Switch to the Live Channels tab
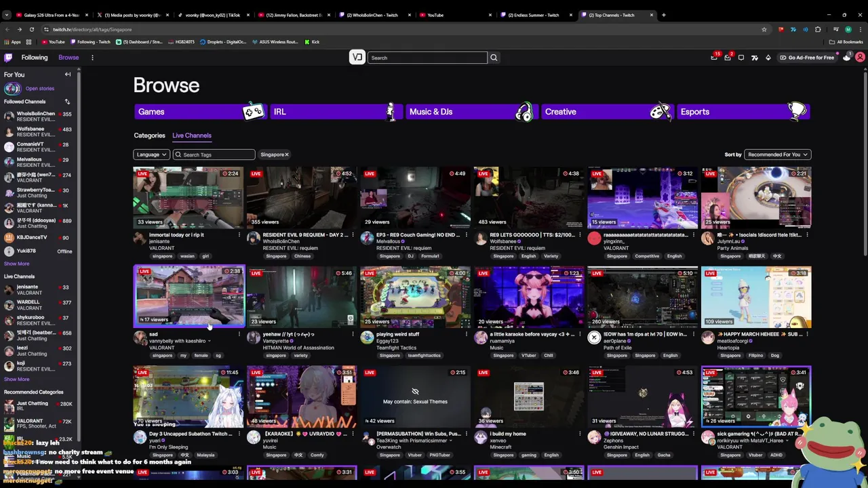 click(x=192, y=136)
